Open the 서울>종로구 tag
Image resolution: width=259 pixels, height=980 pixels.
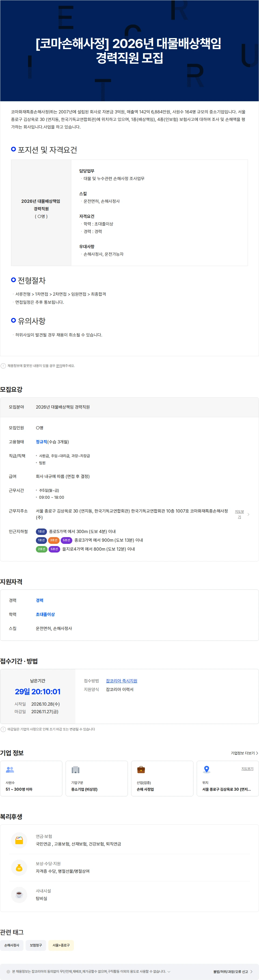(61, 945)
